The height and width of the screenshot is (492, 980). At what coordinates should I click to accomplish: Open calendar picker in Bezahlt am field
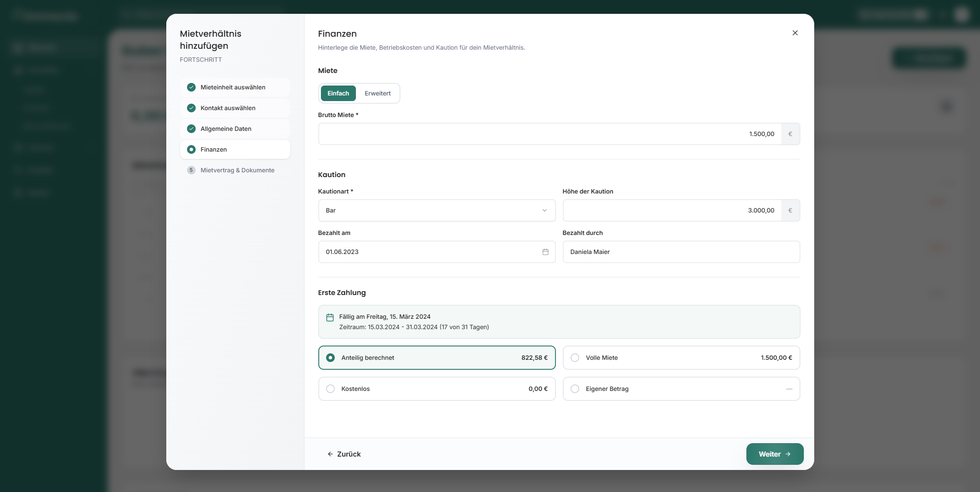click(546, 252)
